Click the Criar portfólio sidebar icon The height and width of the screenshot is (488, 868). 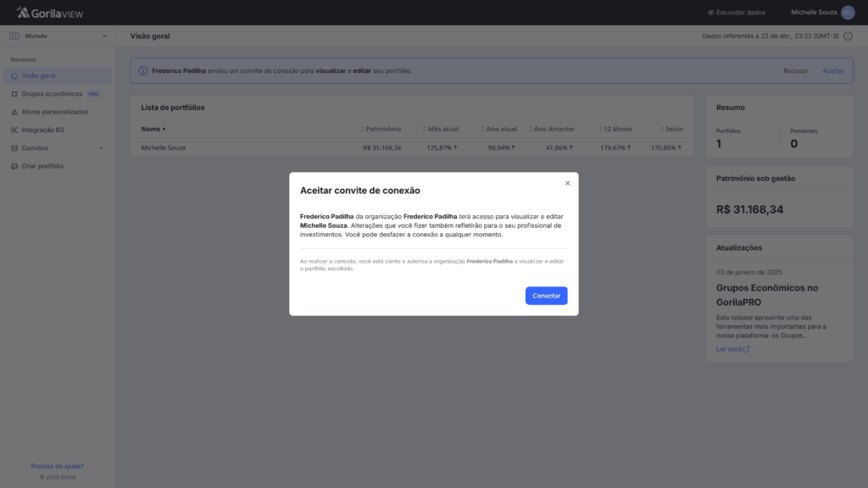point(14,166)
